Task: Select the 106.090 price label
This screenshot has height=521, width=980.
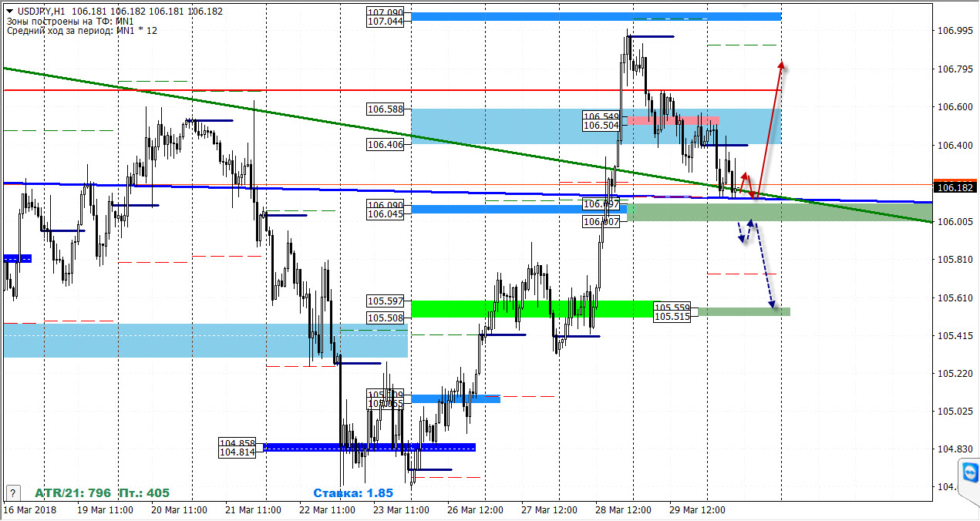Action: click(385, 205)
